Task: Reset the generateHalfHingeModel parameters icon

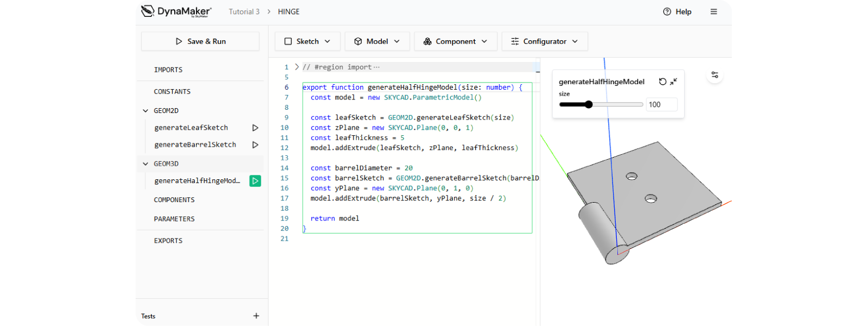Action: coord(662,81)
